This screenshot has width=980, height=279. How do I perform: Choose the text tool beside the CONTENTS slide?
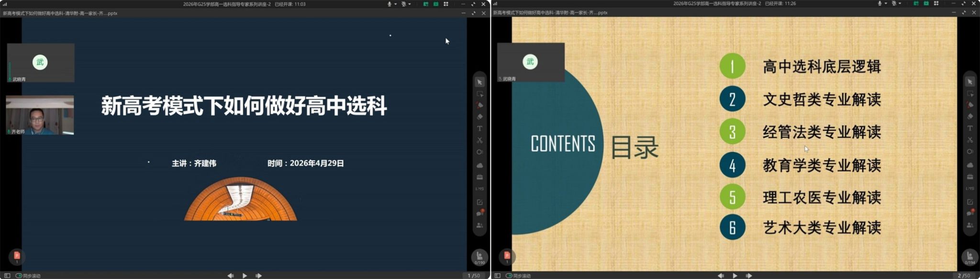[970, 128]
